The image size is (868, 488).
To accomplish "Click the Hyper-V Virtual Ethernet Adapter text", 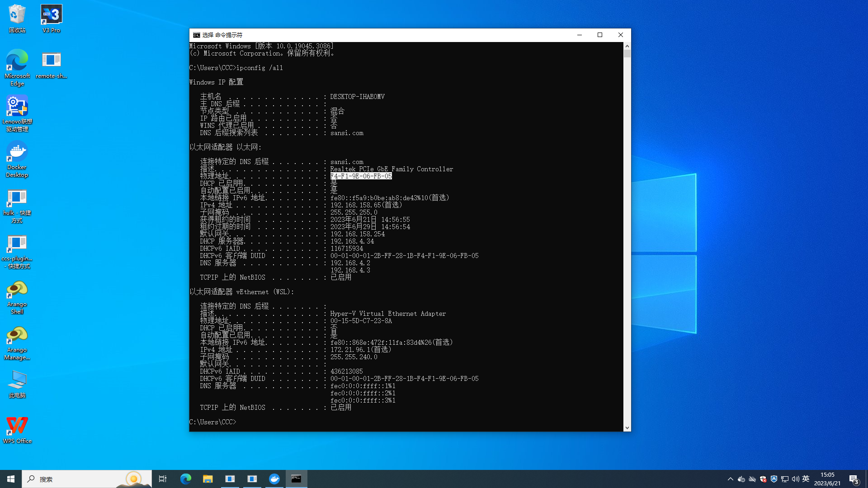I will coord(388,314).
